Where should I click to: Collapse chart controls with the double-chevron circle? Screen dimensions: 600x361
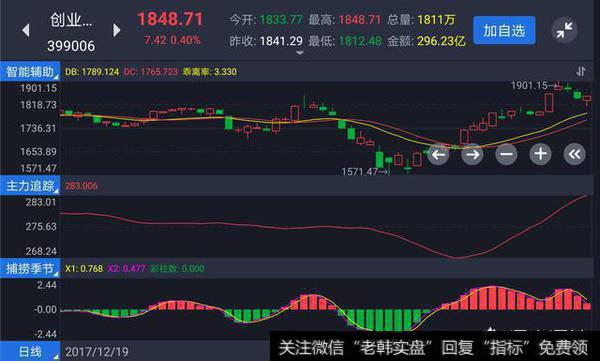pyautogui.click(x=574, y=154)
